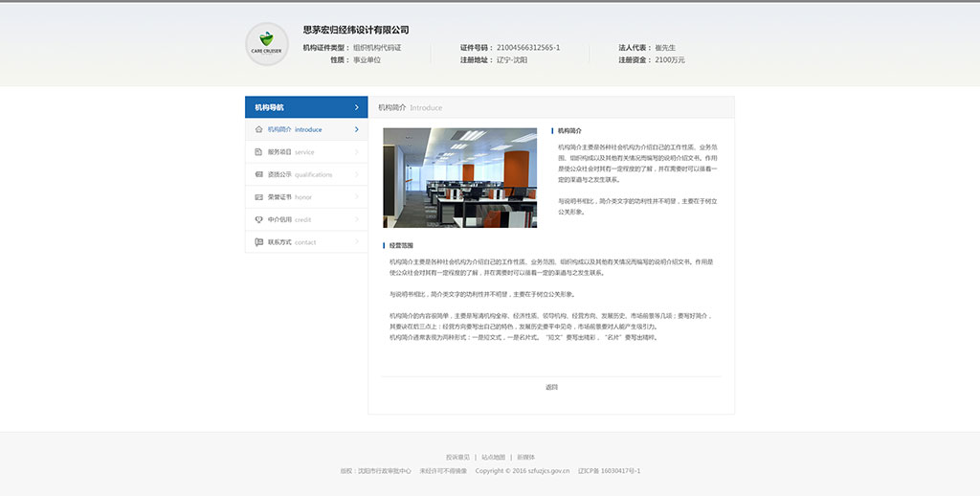This screenshot has width=980, height=496.
Task: Click the icon beside 资质公示 qualifications
Action: (x=258, y=174)
